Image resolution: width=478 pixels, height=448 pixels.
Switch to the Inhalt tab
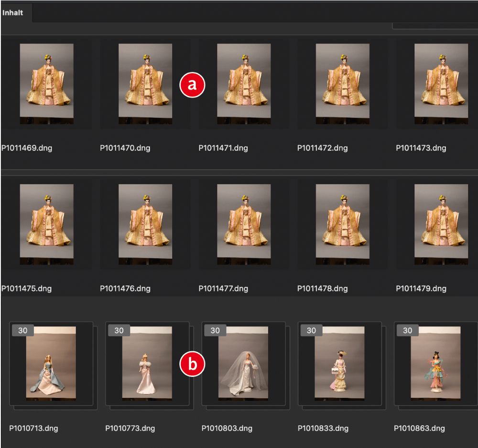[x=12, y=13]
